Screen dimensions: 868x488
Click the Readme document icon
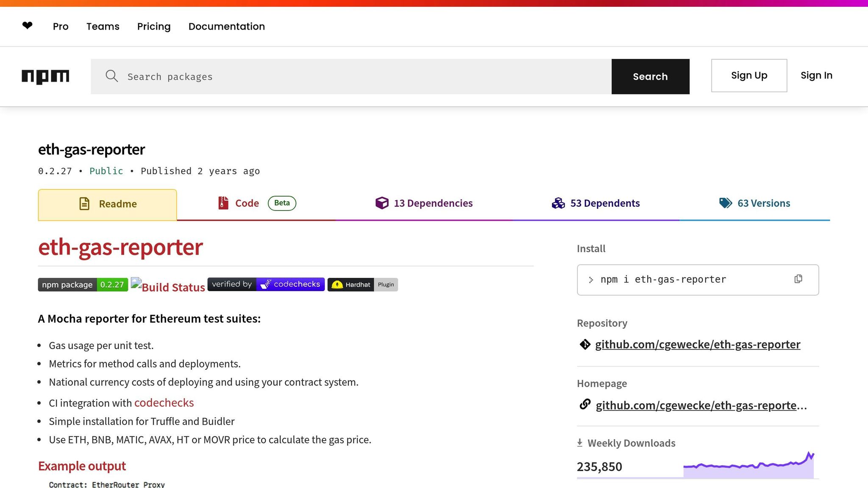click(x=84, y=204)
